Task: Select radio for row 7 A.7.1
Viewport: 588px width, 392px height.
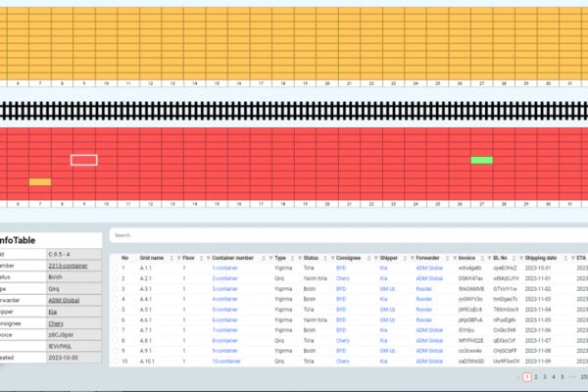Action: [x=115, y=330]
